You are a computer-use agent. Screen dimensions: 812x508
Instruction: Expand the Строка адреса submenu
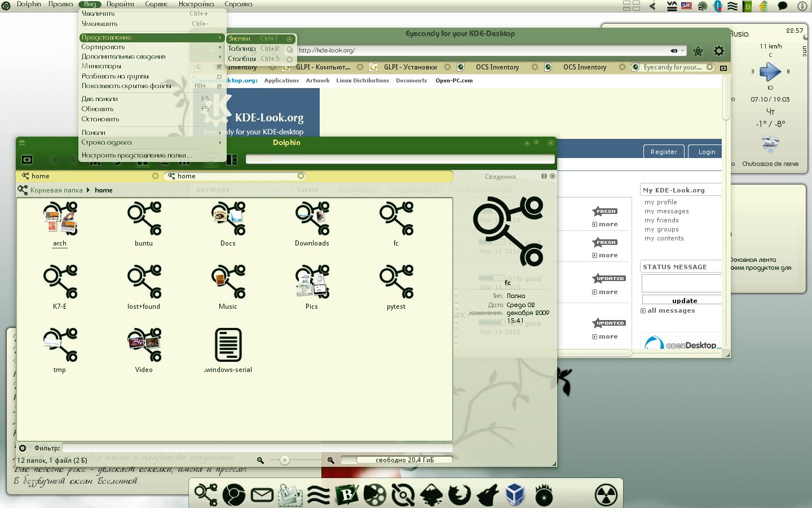coord(153,143)
